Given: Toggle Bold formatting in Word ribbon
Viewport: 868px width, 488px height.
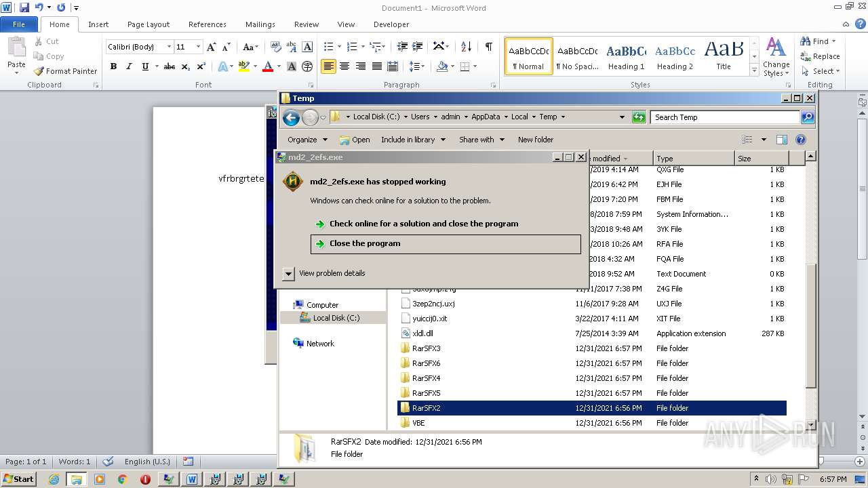Looking at the screenshot, I should click(113, 66).
